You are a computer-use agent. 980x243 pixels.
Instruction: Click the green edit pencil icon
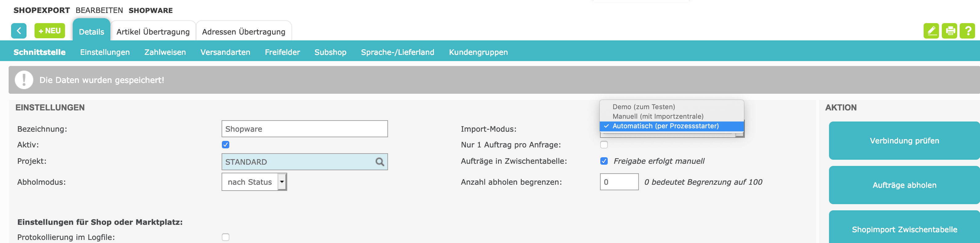(931, 31)
